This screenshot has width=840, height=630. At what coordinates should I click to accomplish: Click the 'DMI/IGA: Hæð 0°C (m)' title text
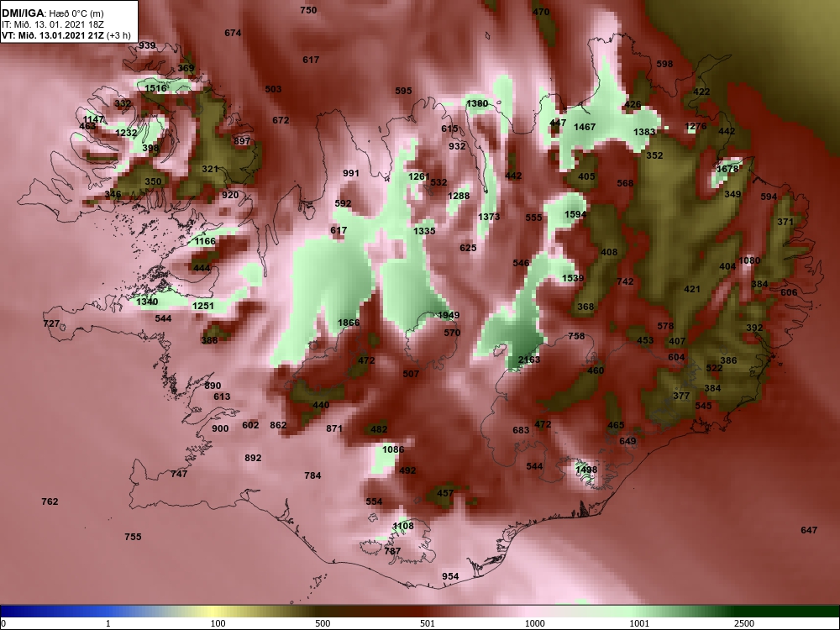pos(52,13)
